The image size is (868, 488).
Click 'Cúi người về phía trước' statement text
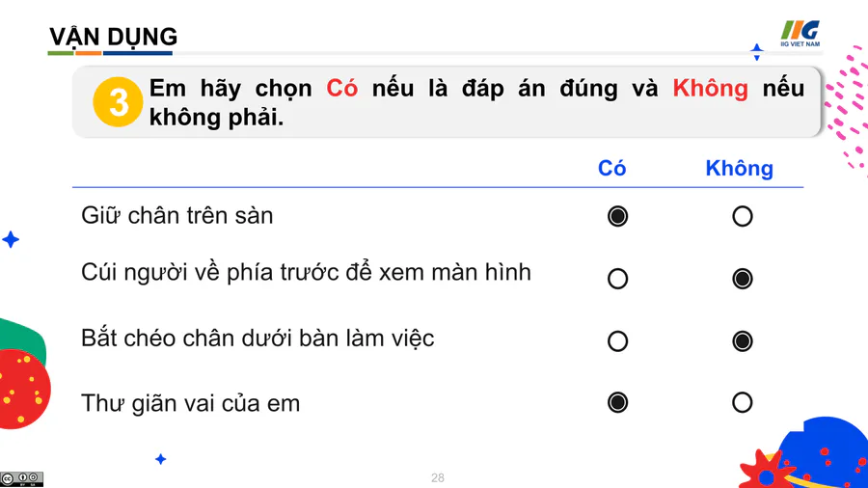(306, 273)
